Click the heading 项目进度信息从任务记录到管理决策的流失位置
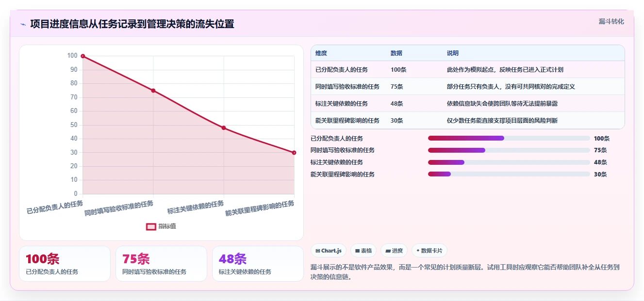Viewport: 644px width, 301px height. point(132,24)
